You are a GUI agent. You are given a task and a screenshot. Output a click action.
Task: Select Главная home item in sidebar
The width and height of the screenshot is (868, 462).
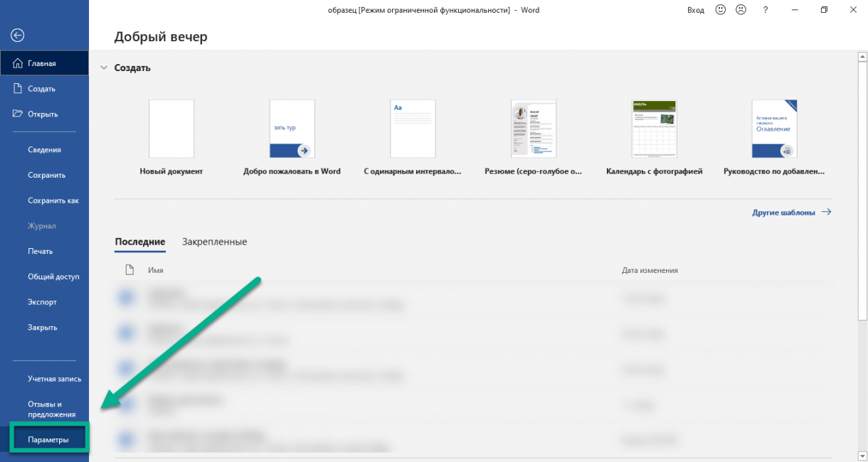pyautogui.click(x=43, y=63)
